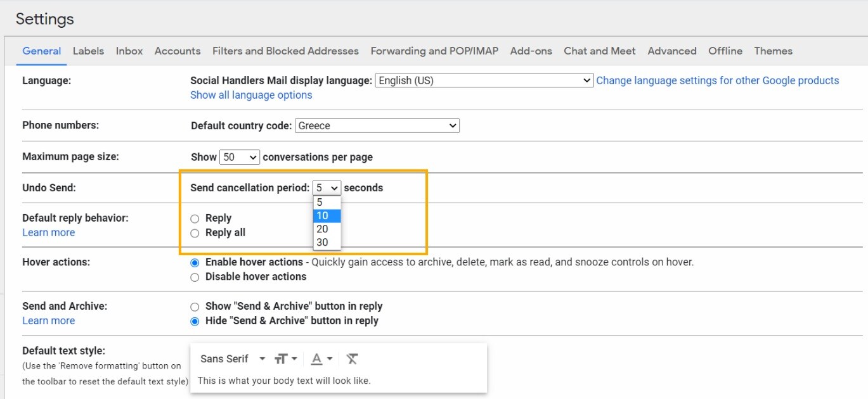This screenshot has height=399, width=868.
Task: Show "Send & Archive" button in reply
Action: pos(195,306)
